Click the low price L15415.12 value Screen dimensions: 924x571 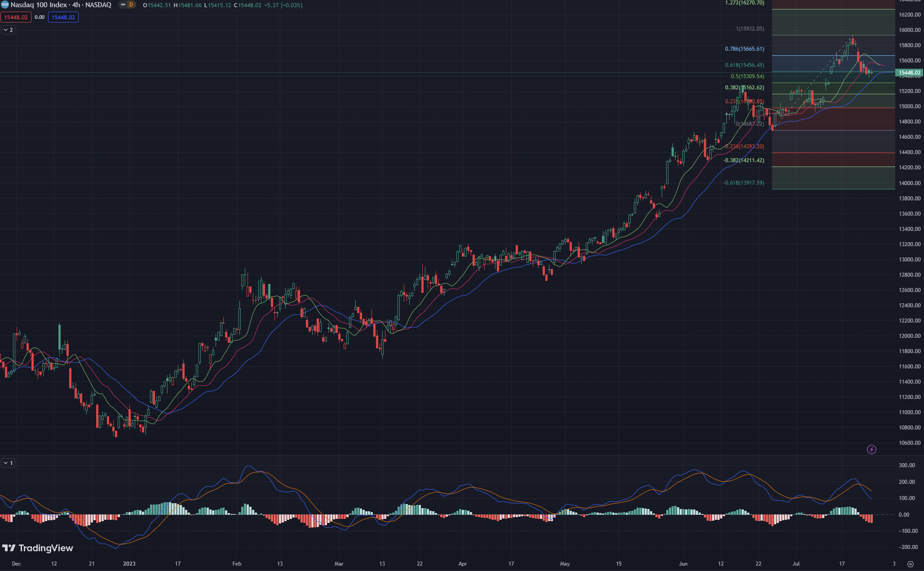[x=217, y=5]
